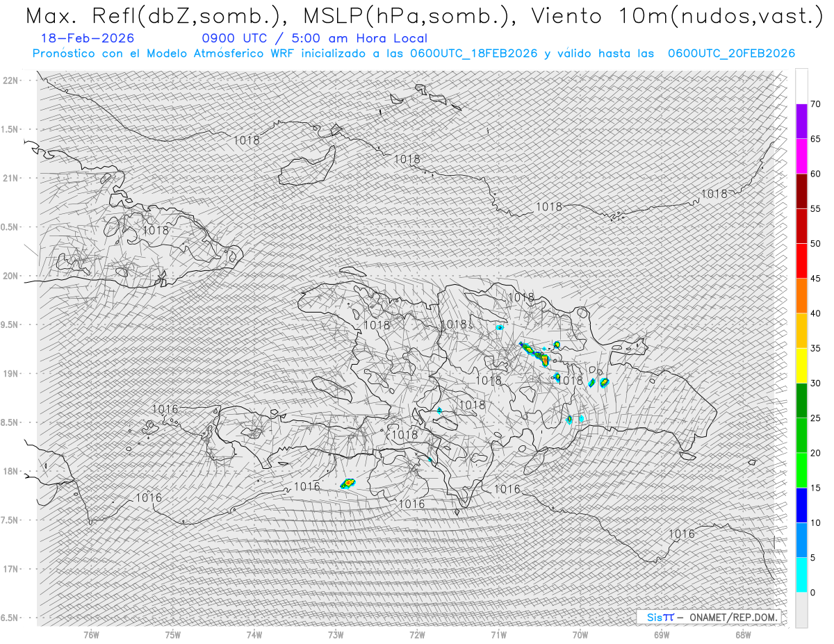Viewport: 834px width, 644px height.
Task: Click the colorbar tick label 10
Action: [x=815, y=523]
